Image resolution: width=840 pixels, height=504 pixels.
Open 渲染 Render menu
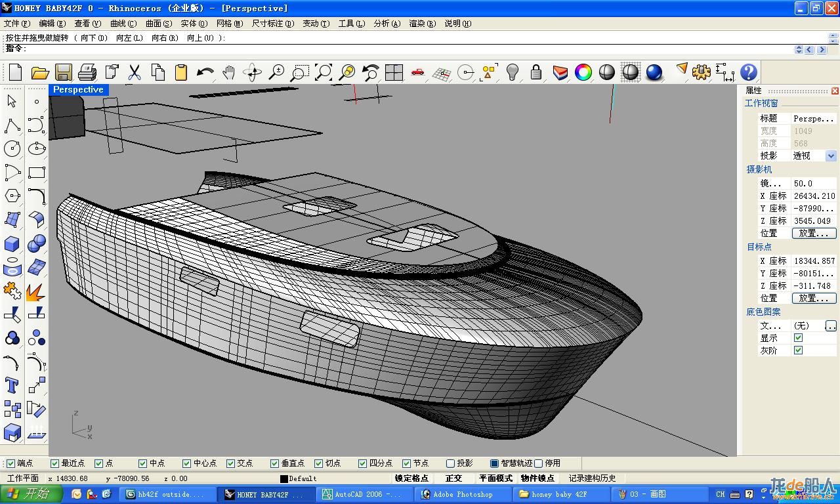(x=422, y=24)
